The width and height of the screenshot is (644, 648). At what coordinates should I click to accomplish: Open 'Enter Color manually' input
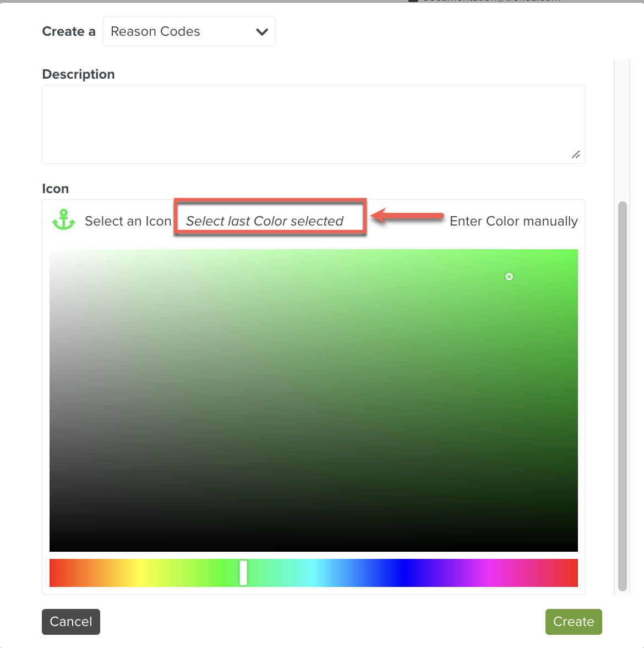514,221
